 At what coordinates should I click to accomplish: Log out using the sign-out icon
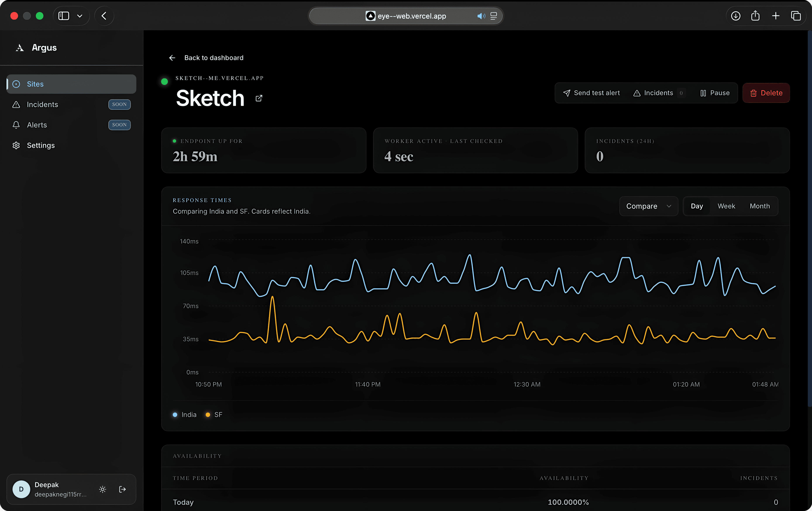[x=122, y=489]
